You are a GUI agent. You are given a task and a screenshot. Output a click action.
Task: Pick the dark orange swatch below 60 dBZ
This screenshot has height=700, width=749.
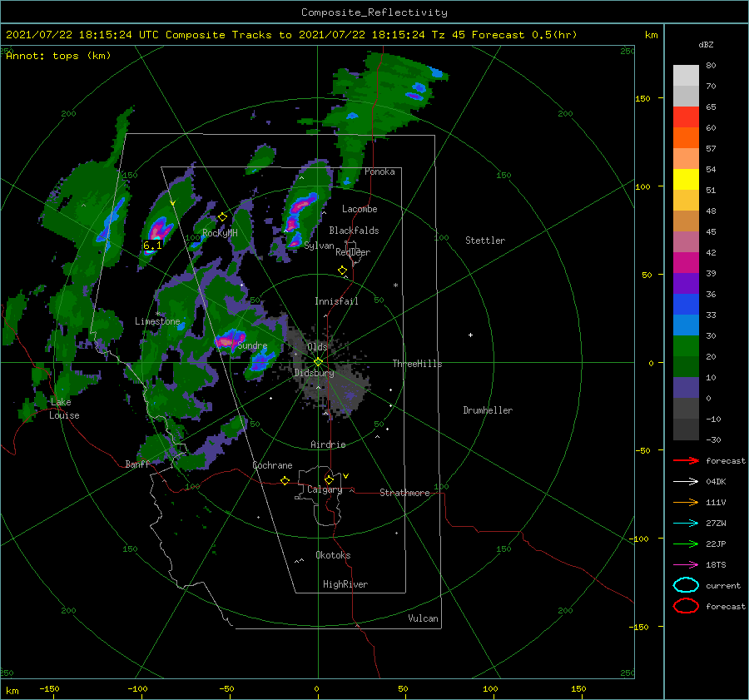(x=686, y=137)
